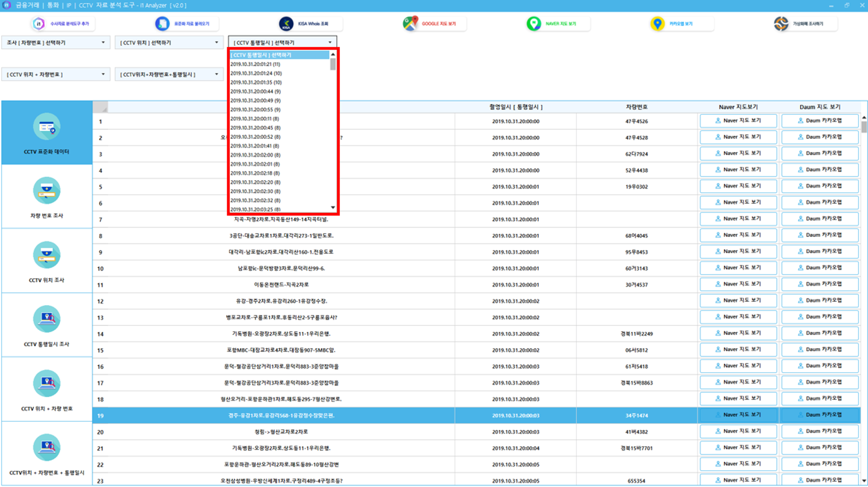Click plate number 62다7924 cell
This screenshot has width=868, height=487.
tap(636, 154)
